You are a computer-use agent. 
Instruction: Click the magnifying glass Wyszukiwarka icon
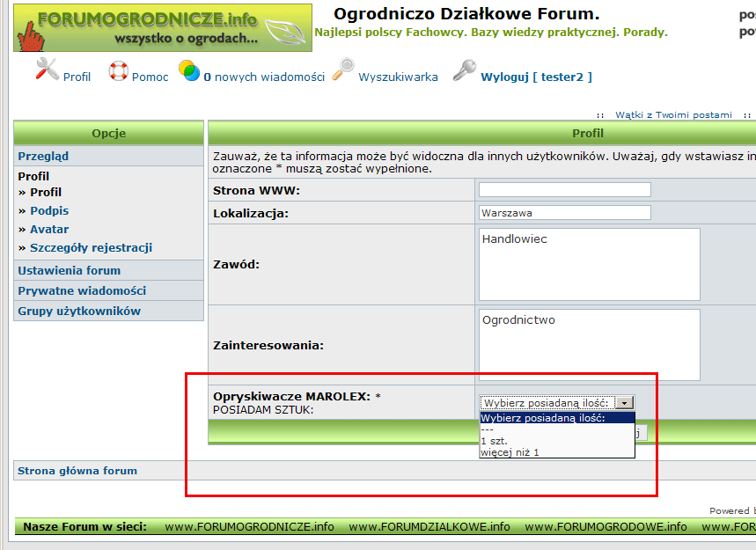pos(343,69)
